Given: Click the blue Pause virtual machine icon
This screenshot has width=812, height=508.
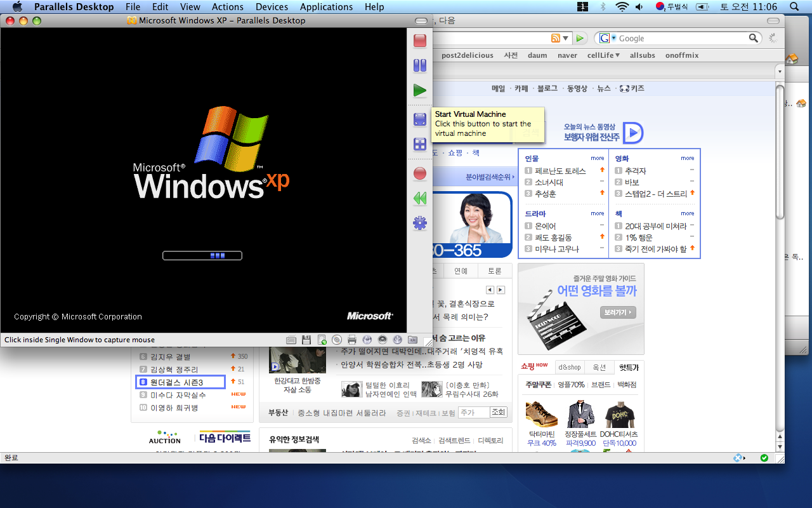Looking at the screenshot, I should coord(420,65).
